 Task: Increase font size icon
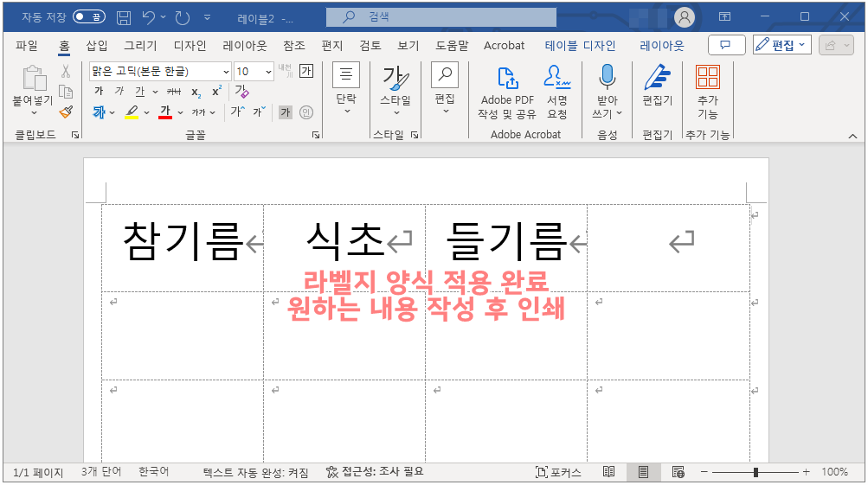click(x=237, y=112)
